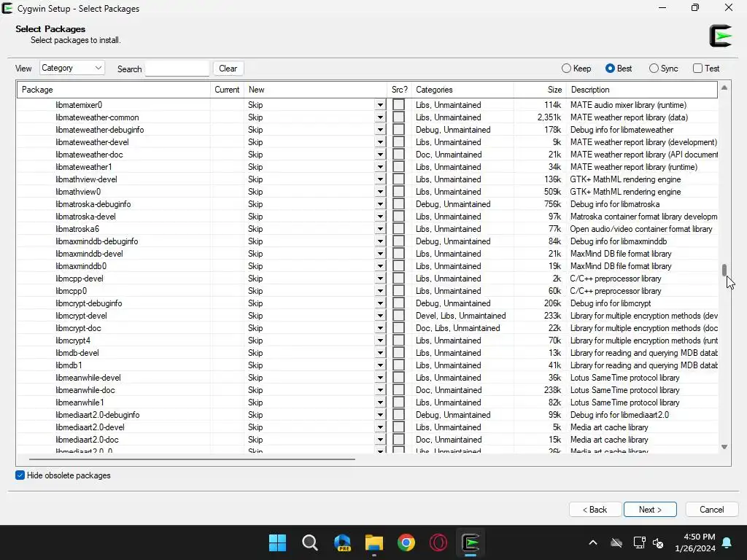
Task: Open the taskbar clock and date
Action: [x=695, y=542]
